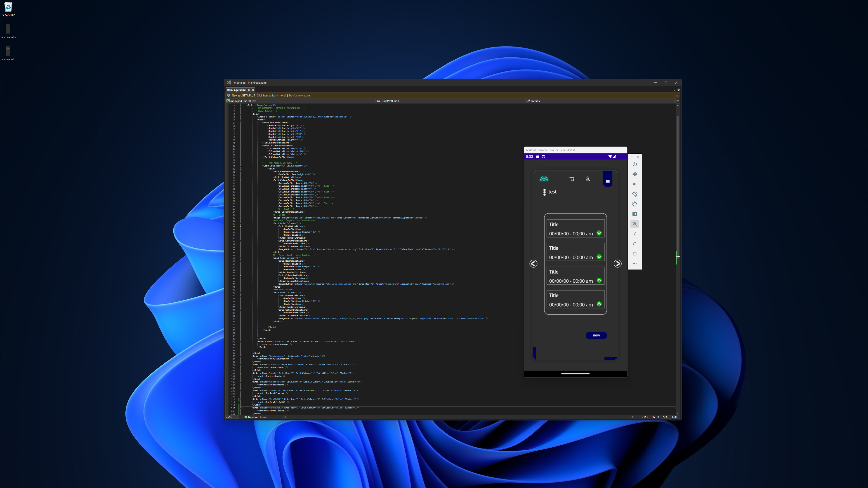Click code line with x:Name="TabDropdown"
The image size is (868, 488).
point(289,356)
